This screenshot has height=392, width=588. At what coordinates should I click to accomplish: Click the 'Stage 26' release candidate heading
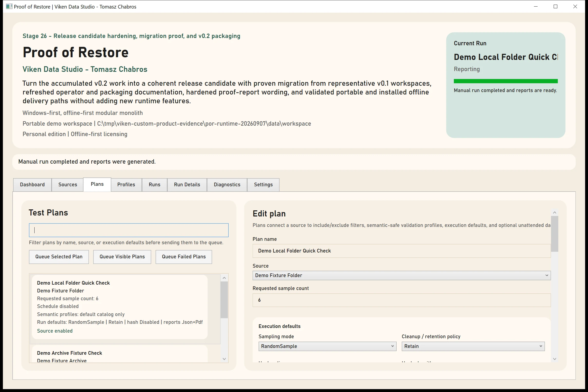(x=131, y=36)
